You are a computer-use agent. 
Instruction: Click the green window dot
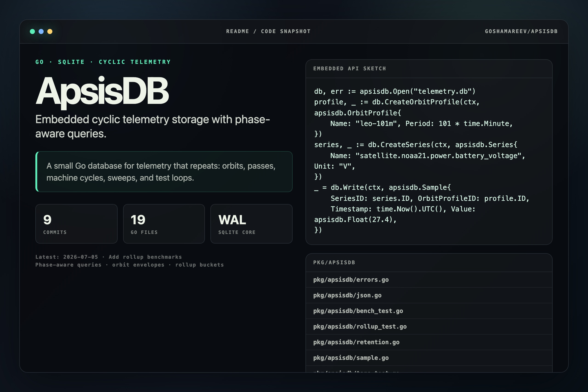[x=32, y=31]
